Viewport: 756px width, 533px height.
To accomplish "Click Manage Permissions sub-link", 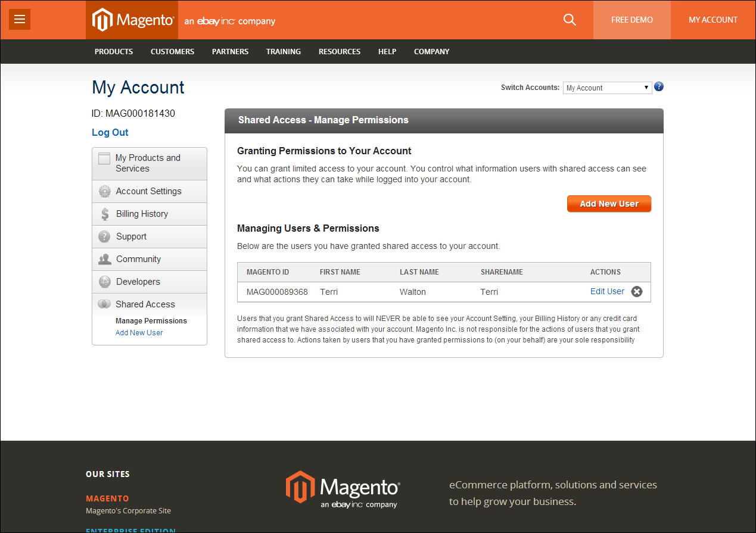I will [151, 321].
